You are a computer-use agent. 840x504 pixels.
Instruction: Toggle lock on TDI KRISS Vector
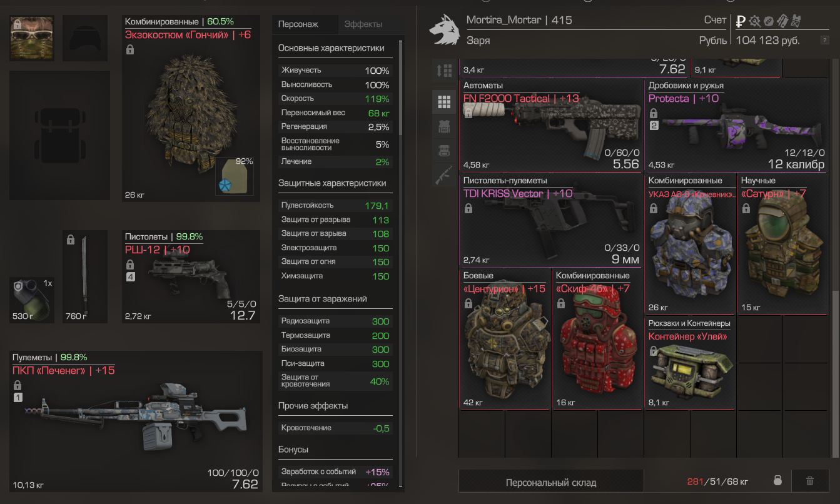click(468, 208)
